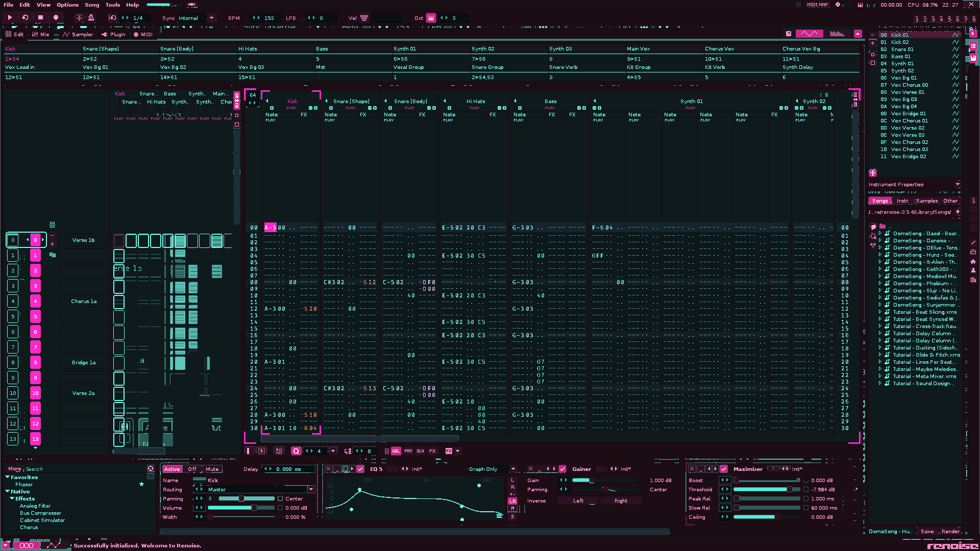This screenshot has width=980, height=551.
Task: Open the quantize amount dropdown arrow
Action: coord(333,451)
